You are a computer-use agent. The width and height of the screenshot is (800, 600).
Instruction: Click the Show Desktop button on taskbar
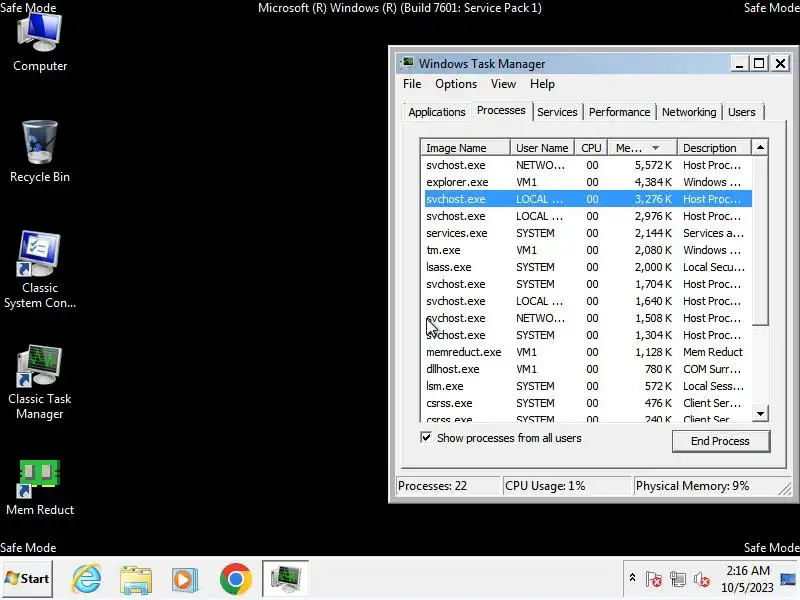click(x=788, y=579)
